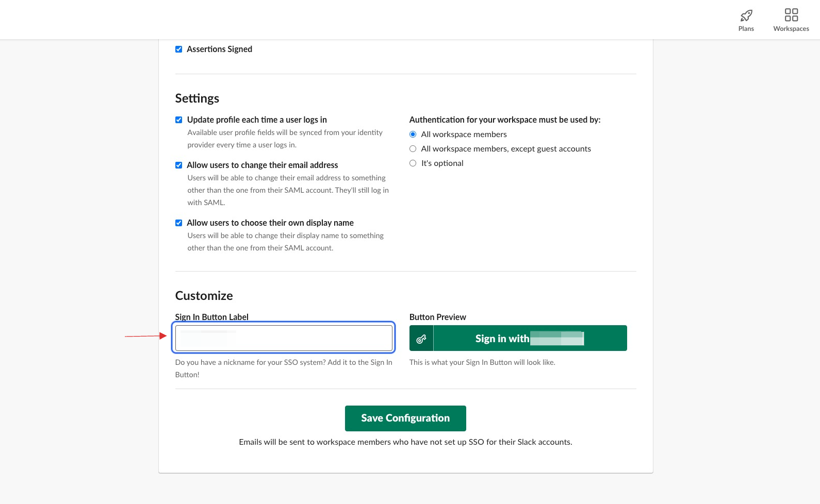Screen dimensions: 820x504
Task: Click the SSO nickname hint text
Action: pyautogui.click(x=284, y=368)
